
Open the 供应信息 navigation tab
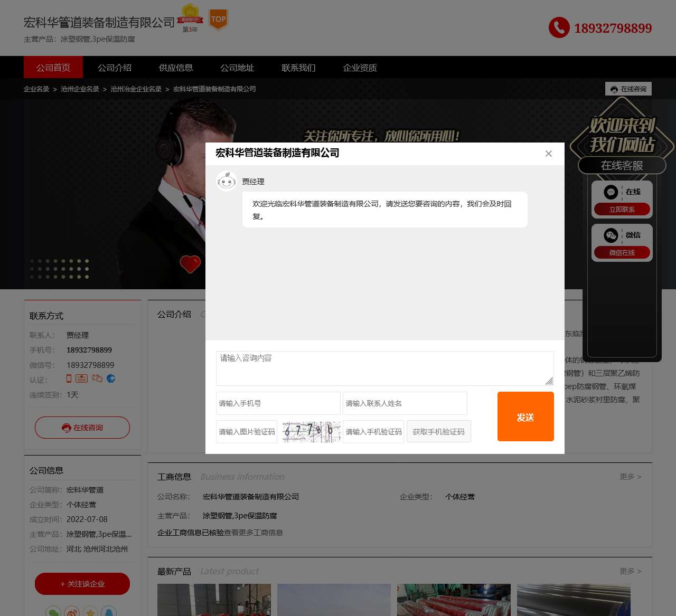tap(175, 68)
